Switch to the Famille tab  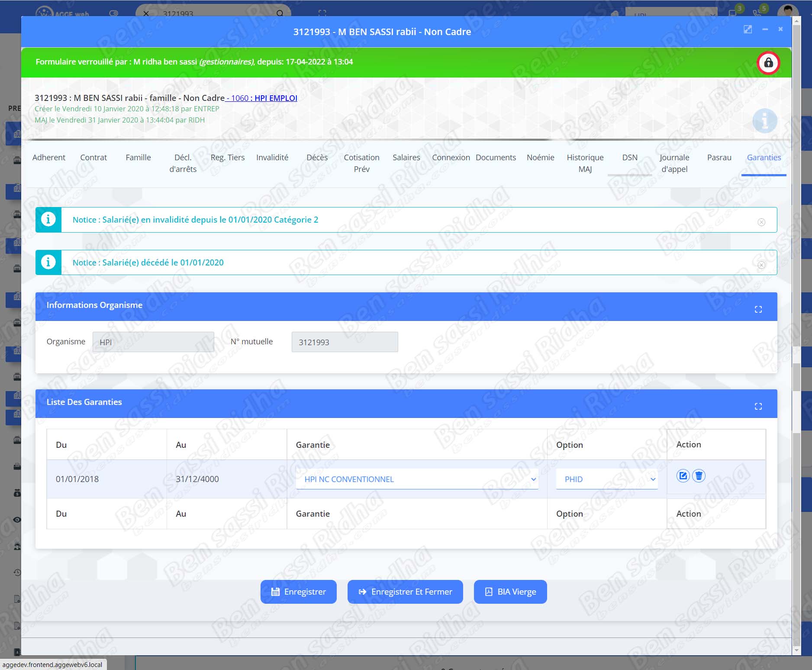(138, 158)
